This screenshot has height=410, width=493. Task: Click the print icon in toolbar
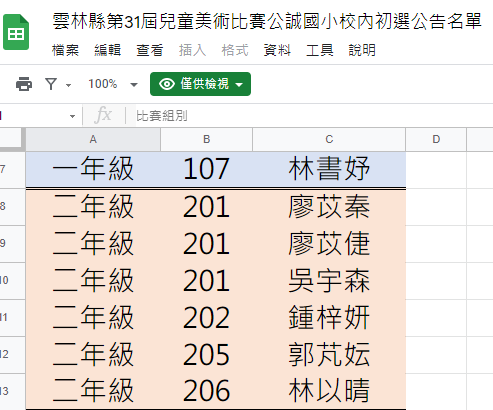click(24, 84)
